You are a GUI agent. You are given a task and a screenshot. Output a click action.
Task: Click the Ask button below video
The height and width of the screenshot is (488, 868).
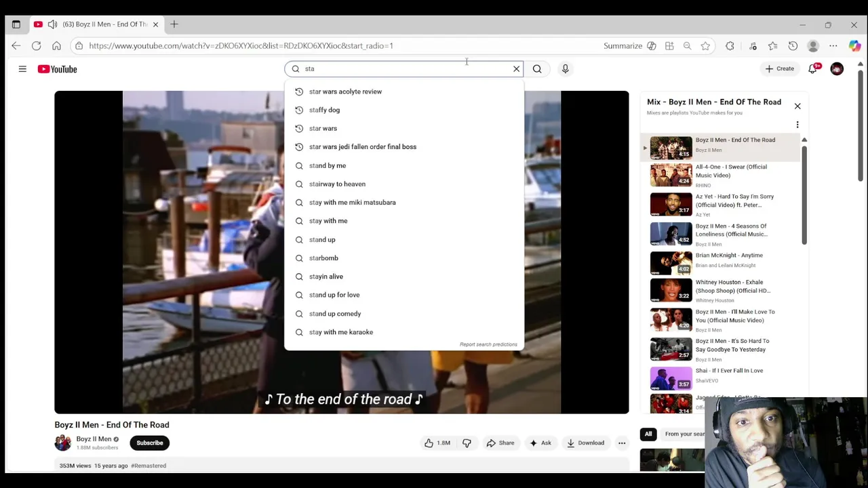540,443
